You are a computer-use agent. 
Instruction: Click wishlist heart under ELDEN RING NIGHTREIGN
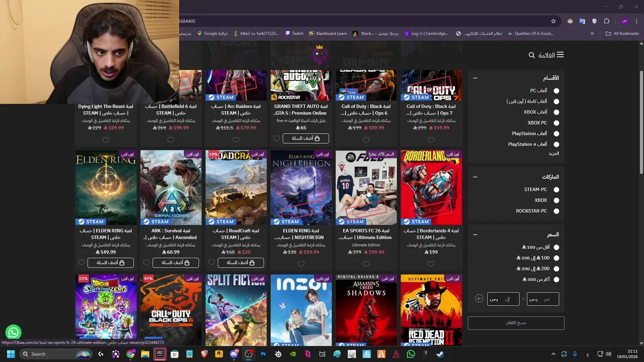coord(301,264)
